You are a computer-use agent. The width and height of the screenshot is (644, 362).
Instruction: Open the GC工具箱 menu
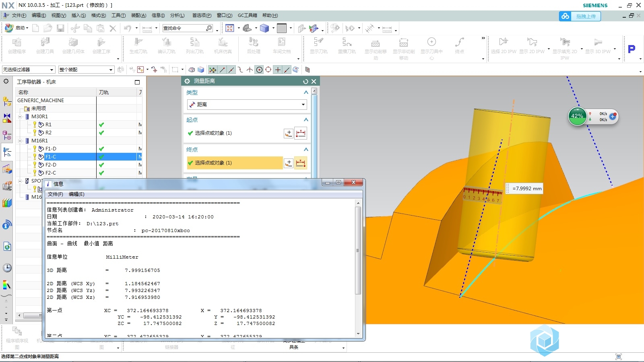(x=247, y=15)
